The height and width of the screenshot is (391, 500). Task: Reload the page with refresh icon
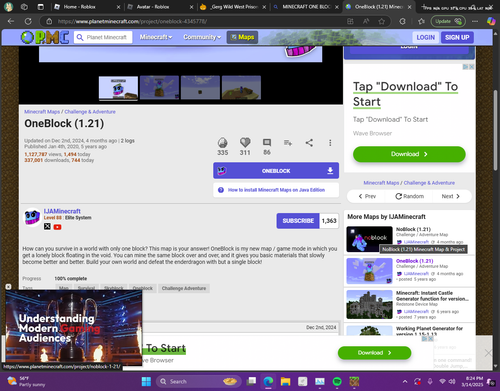[28, 21]
